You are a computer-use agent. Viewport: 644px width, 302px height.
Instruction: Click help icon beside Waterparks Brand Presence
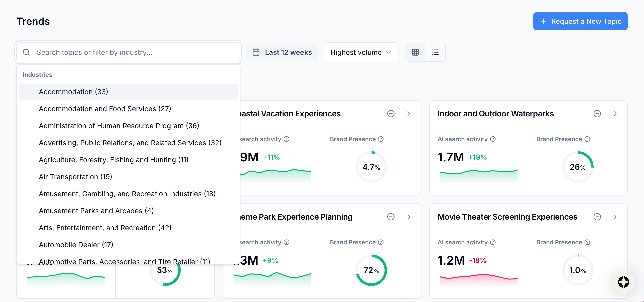click(587, 139)
